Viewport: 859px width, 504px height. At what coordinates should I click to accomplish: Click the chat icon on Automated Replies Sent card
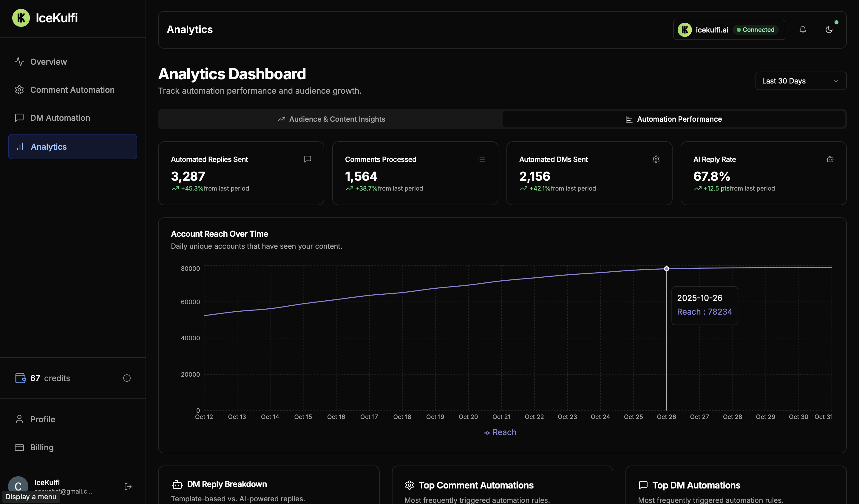coord(308,159)
